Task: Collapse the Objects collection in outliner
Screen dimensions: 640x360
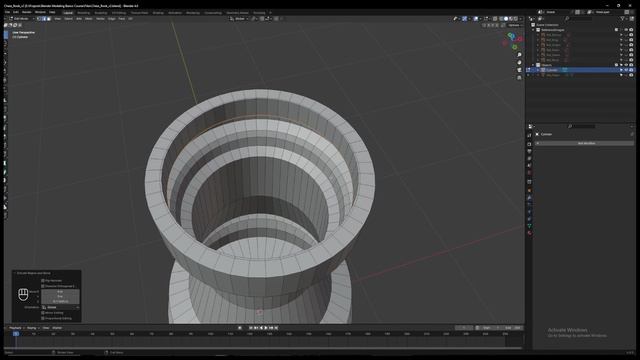Action: click(x=533, y=65)
